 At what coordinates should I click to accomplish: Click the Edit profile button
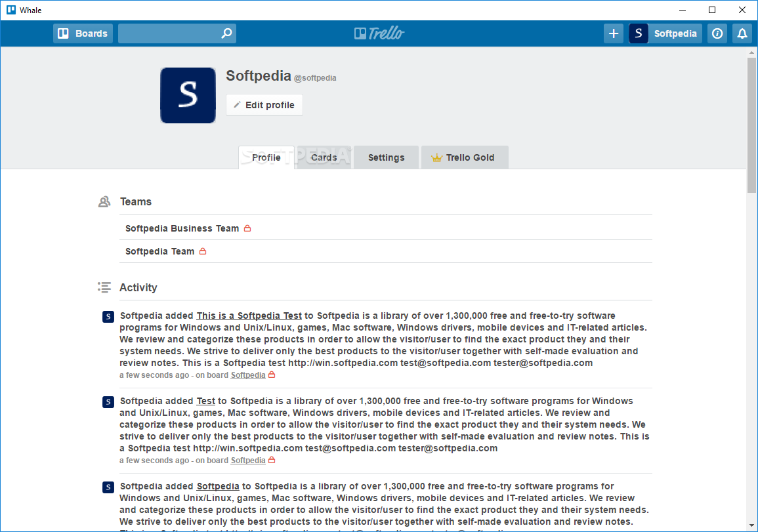click(264, 105)
